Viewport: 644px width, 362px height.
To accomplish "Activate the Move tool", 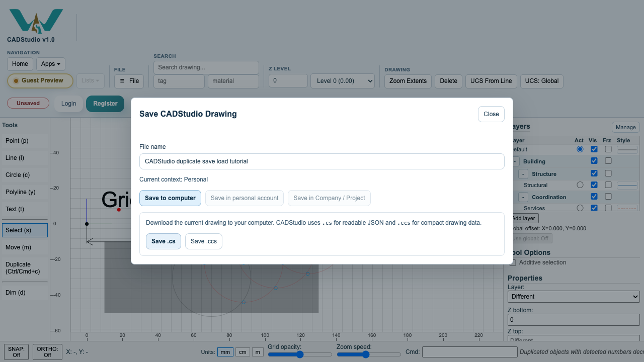I will point(25,247).
